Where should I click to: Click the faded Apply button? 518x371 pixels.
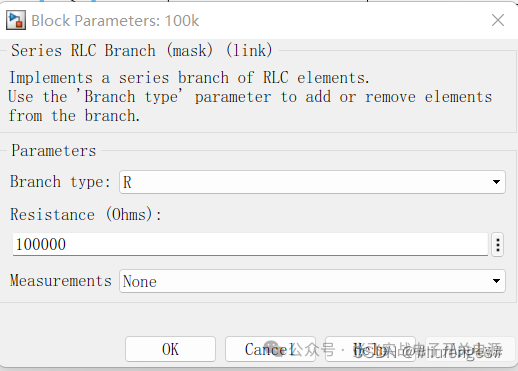(x=470, y=349)
